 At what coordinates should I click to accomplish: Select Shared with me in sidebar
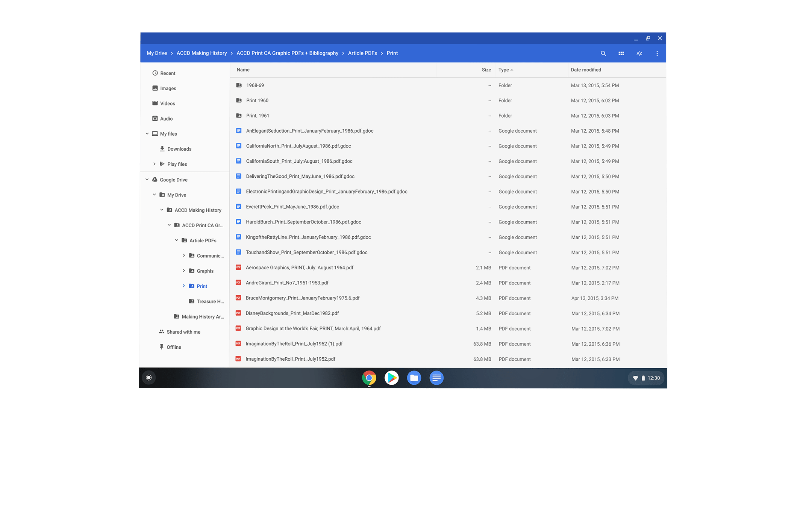click(x=183, y=332)
